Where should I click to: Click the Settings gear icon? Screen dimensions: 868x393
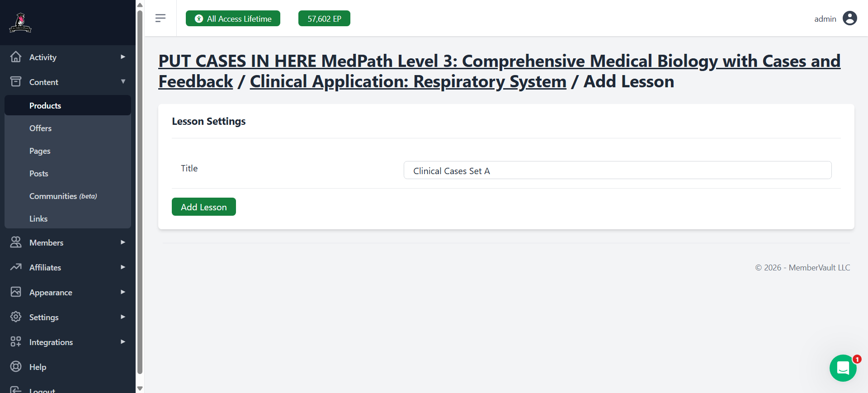coord(16,317)
